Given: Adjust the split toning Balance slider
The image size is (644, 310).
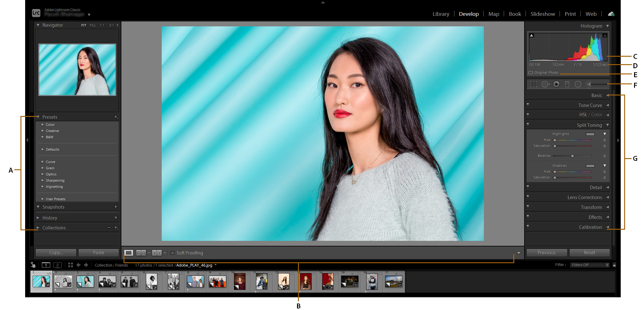Looking at the screenshot, I should pos(572,156).
